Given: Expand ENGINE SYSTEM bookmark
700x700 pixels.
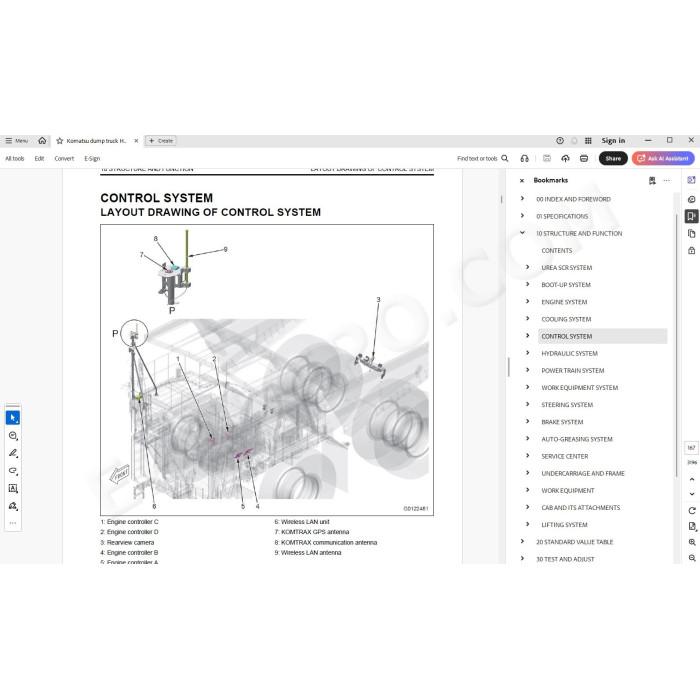Looking at the screenshot, I should click(527, 301).
